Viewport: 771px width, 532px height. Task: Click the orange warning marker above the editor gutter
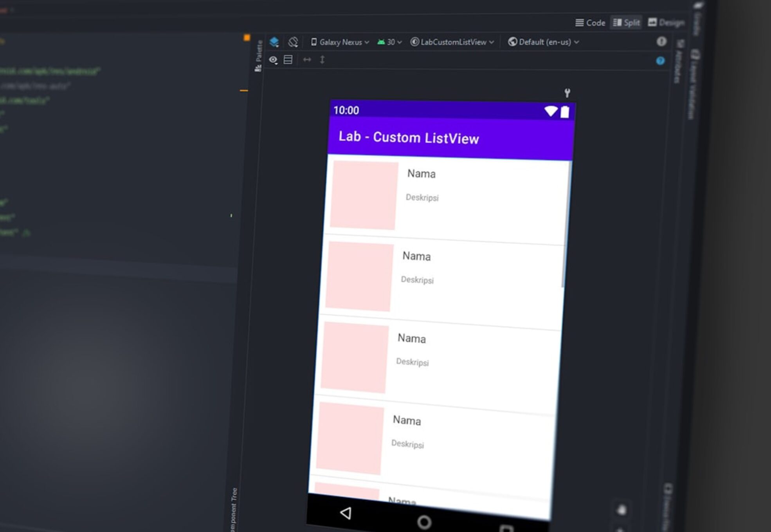point(247,38)
